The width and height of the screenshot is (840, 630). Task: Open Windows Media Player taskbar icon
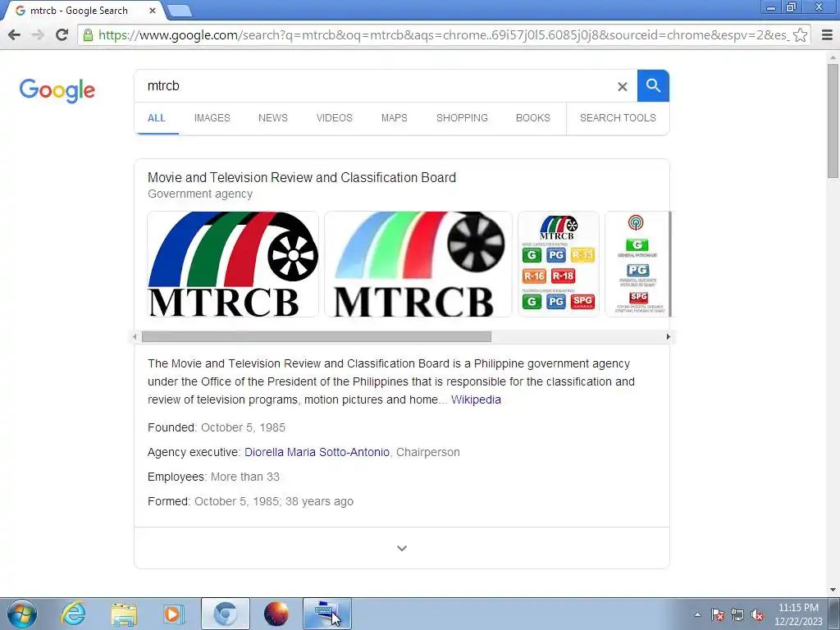pyautogui.click(x=174, y=614)
